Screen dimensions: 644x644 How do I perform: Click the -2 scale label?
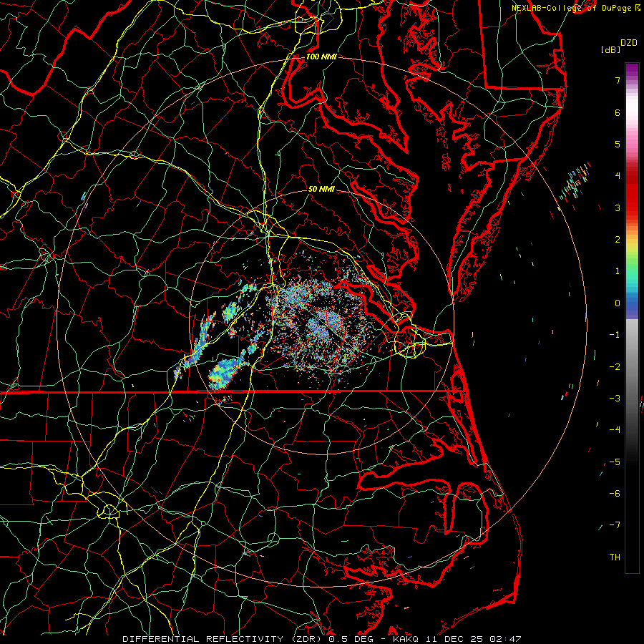[615, 367]
